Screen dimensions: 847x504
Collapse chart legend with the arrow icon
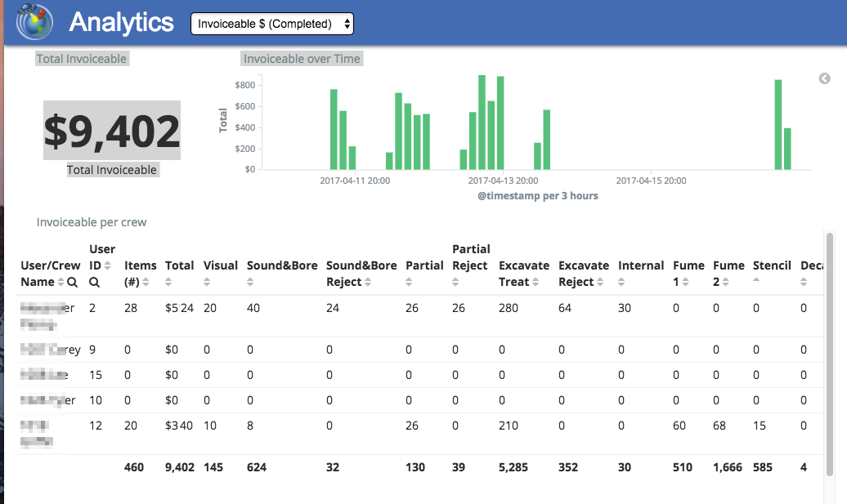click(x=824, y=78)
